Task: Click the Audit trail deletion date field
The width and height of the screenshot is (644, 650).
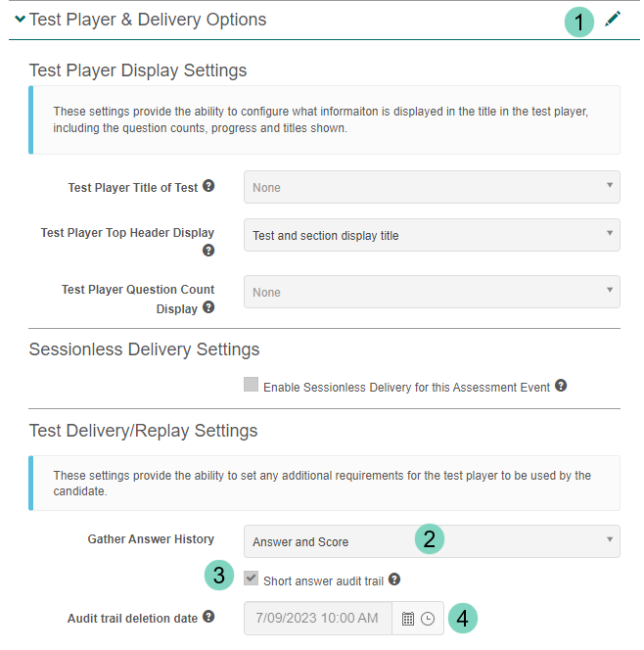Action: (x=319, y=619)
